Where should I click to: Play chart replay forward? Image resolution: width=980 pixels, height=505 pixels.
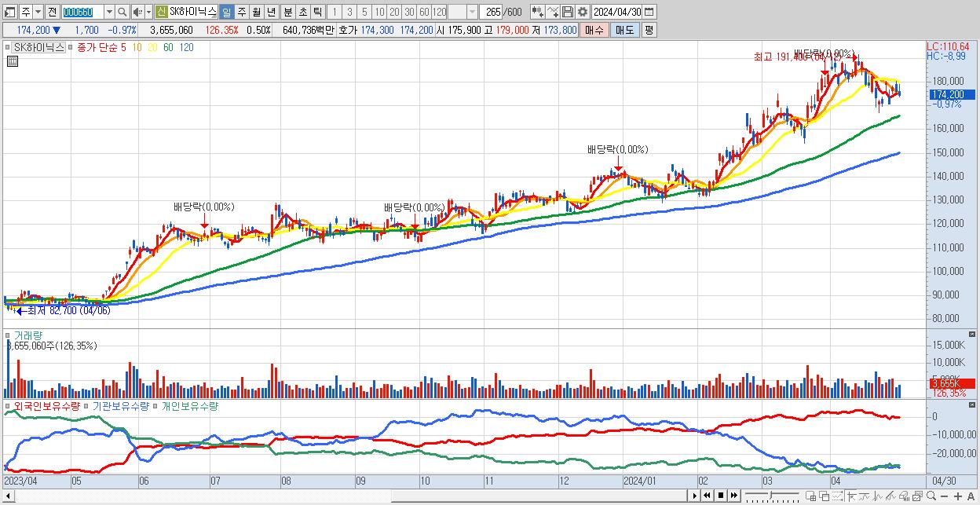pyautogui.click(x=695, y=496)
